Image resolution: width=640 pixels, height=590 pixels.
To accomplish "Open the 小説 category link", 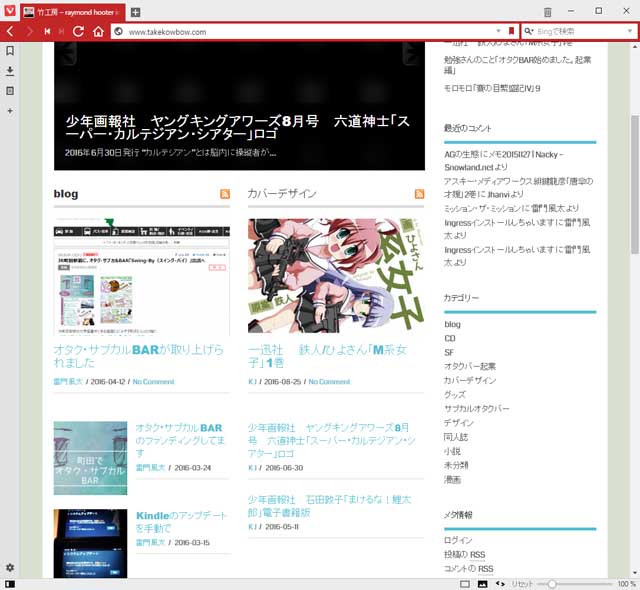I will tap(452, 451).
